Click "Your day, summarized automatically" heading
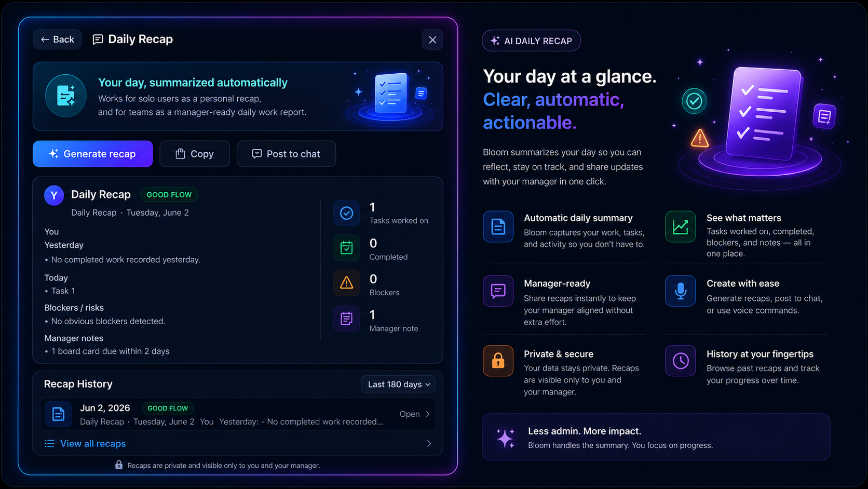This screenshot has width=868, height=489. pyautogui.click(x=193, y=83)
